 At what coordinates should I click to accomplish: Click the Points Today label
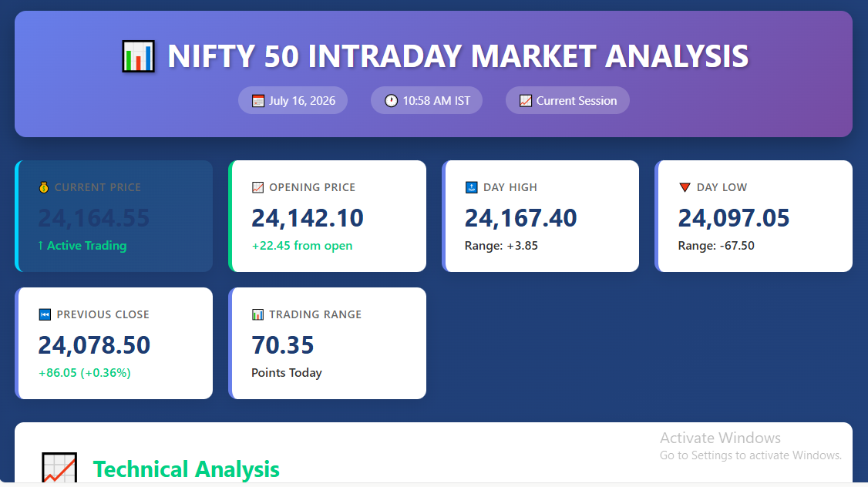point(287,372)
